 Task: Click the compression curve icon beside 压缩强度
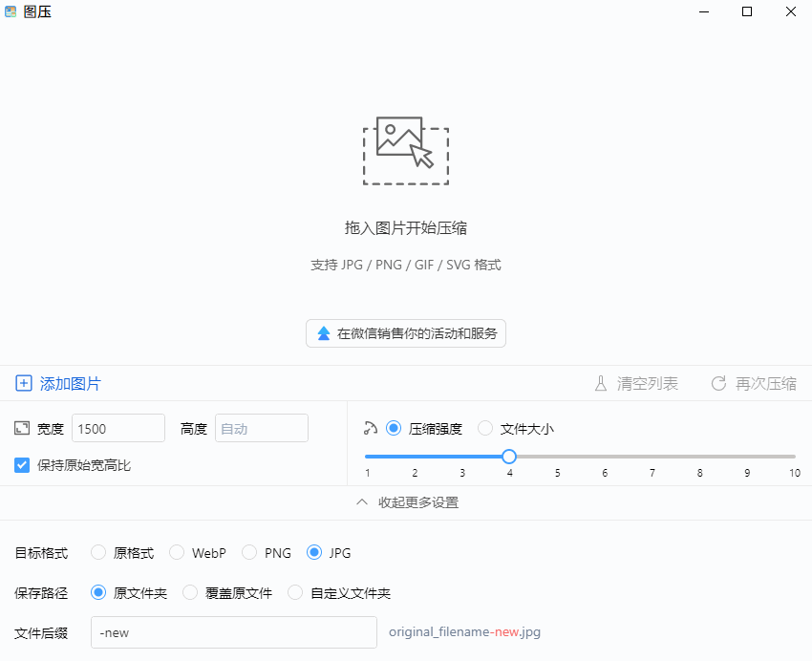(x=372, y=429)
